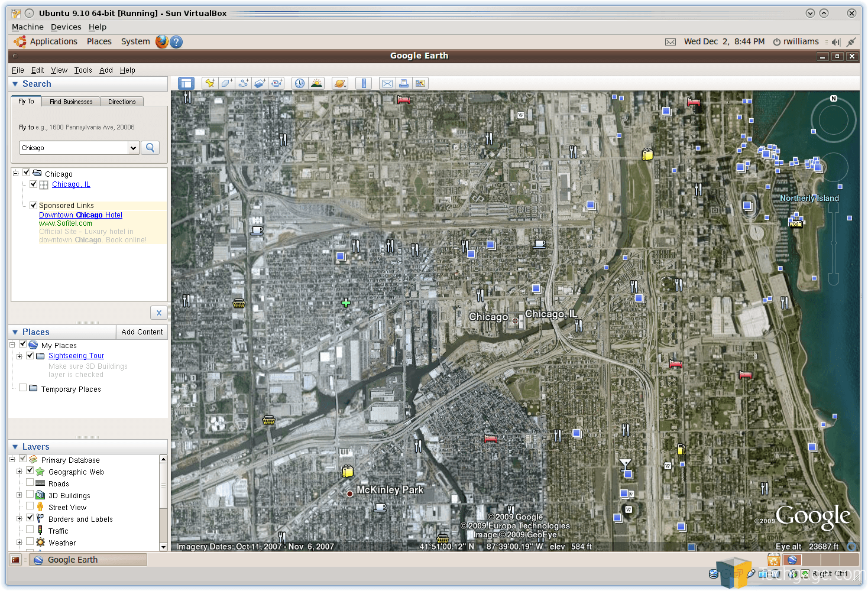Enable the Street View layer

[30, 506]
